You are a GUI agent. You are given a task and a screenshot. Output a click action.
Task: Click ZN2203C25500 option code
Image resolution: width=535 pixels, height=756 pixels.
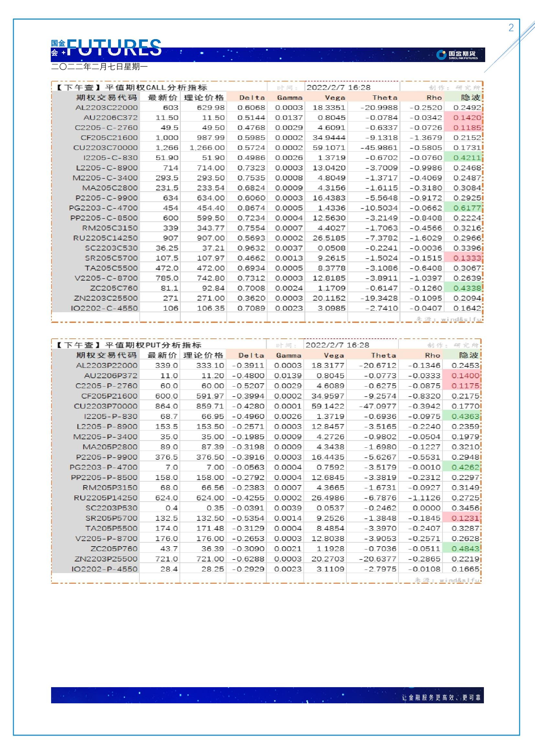coord(106,298)
